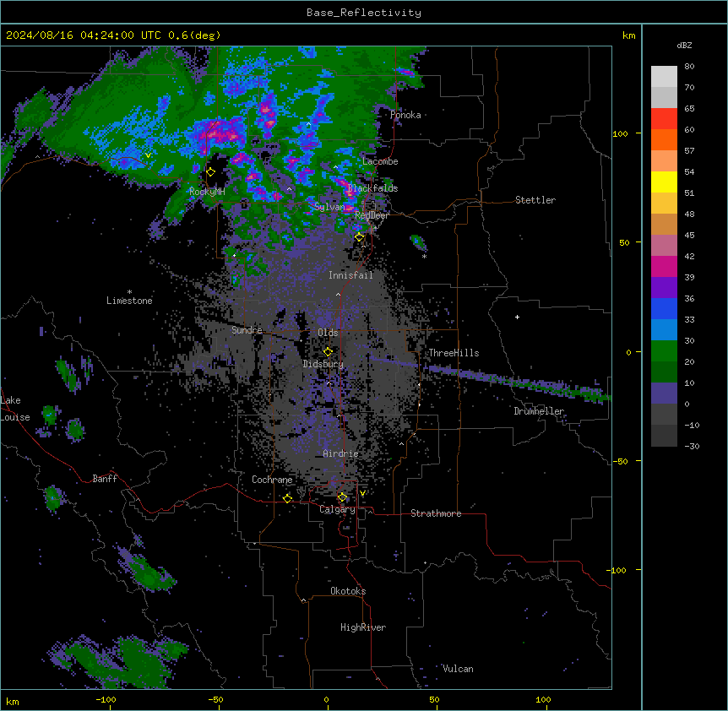Click the top light-gray swatch at 80 dBZ
The width and height of the screenshot is (728, 711).
pos(664,76)
